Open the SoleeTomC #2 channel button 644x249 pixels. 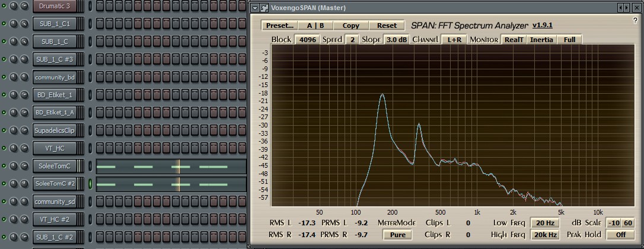point(55,184)
